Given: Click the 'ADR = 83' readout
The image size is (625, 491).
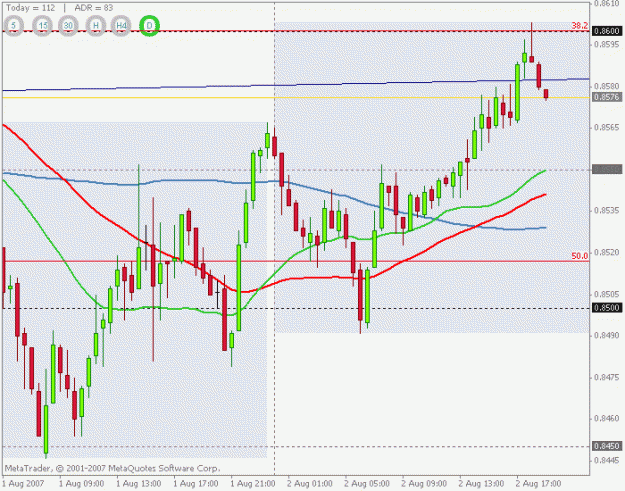Looking at the screenshot, I should pyautogui.click(x=94, y=8).
